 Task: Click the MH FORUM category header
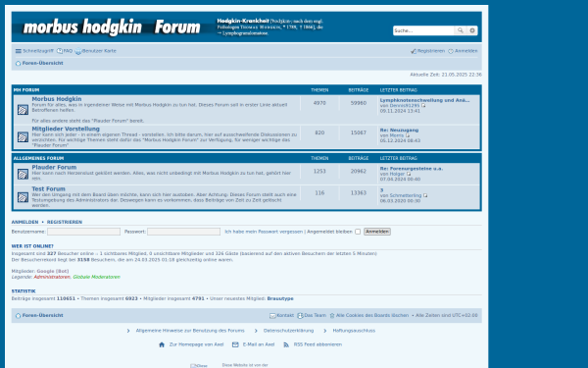point(26,90)
